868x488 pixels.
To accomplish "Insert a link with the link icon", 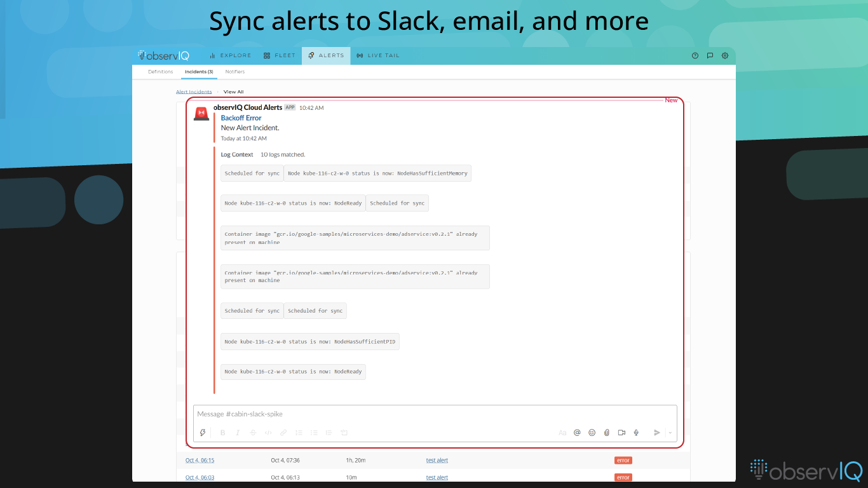I will tap(283, 433).
